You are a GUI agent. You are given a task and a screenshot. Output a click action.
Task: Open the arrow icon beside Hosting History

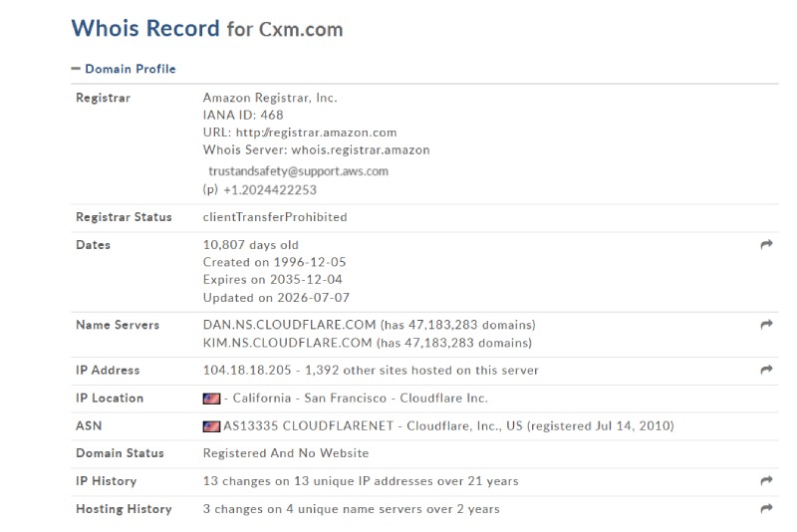tap(766, 508)
